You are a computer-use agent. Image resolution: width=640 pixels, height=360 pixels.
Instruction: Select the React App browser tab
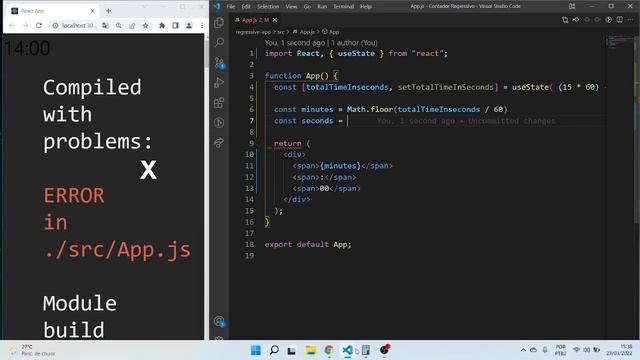(x=52, y=11)
